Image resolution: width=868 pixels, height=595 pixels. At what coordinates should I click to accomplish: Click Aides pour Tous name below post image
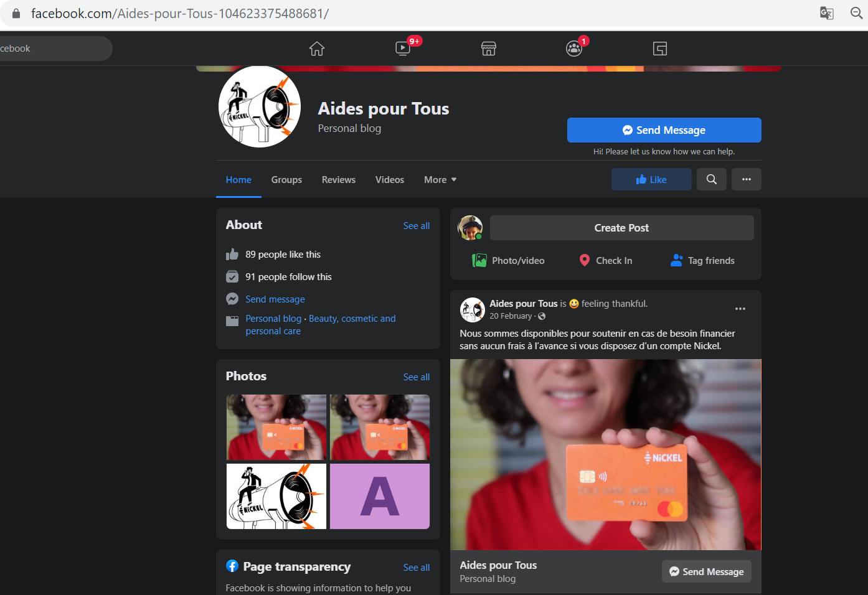pyautogui.click(x=498, y=565)
